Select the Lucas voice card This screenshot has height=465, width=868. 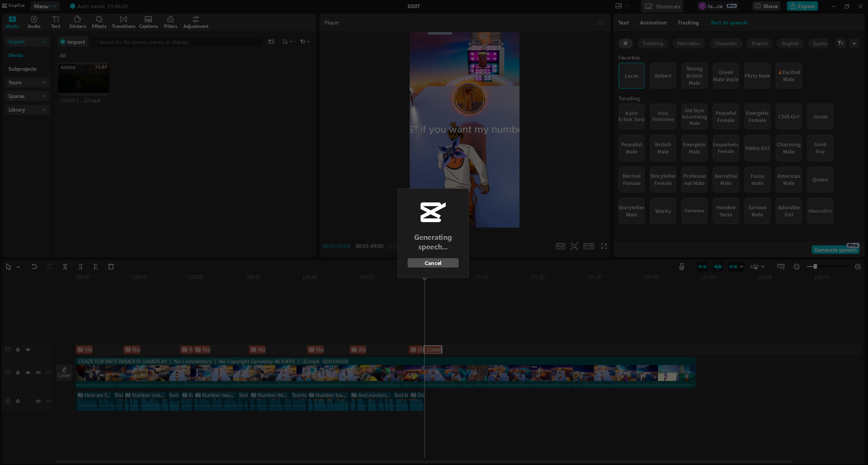(631, 76)
